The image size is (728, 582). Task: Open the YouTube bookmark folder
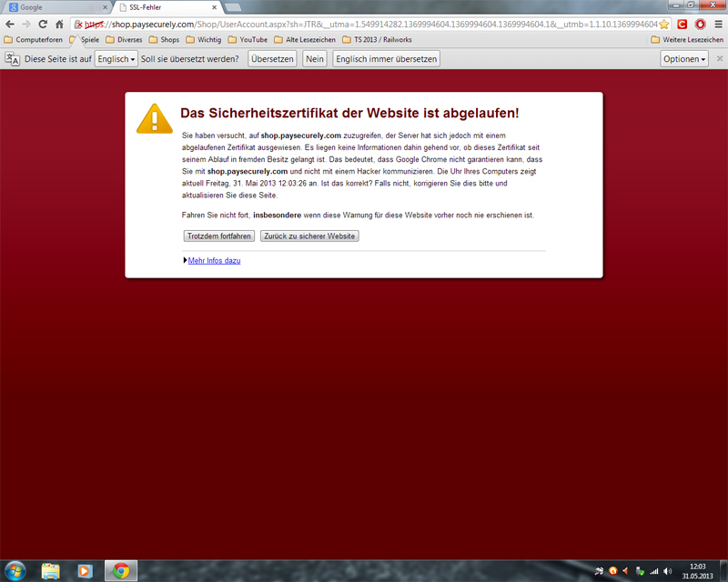[248, 40]
